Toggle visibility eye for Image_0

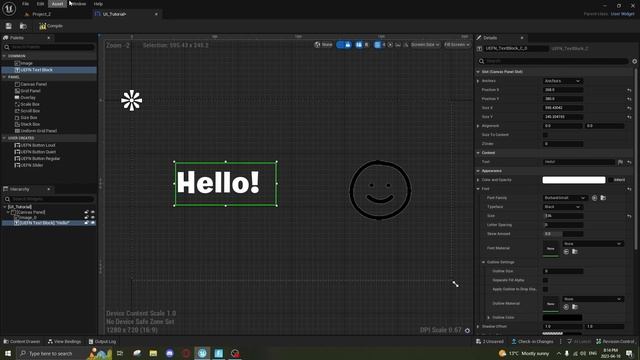point(93,218)
